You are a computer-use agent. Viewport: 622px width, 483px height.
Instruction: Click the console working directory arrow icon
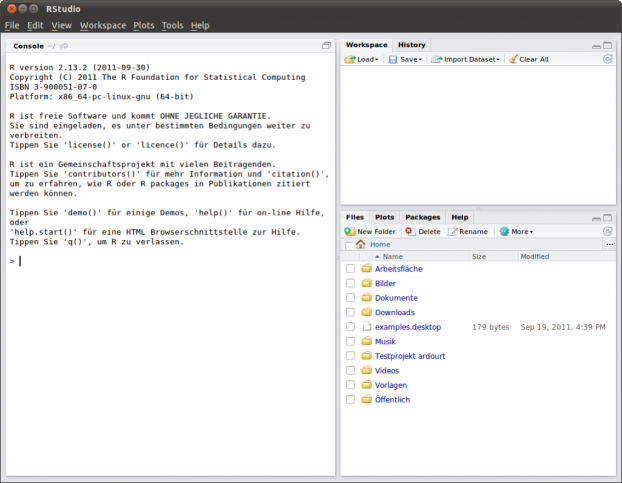64,46
